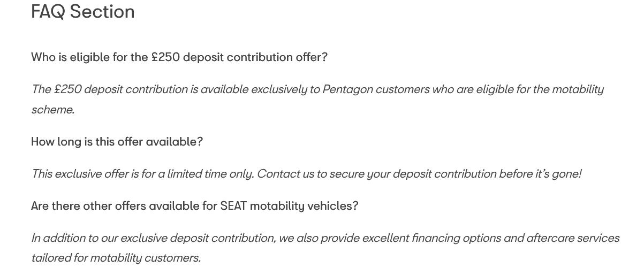Viewport: 644px width, 267px height.
Task: Click the word "SEAT" in third question
Action: pyautogui.click(x=233, y=206)
